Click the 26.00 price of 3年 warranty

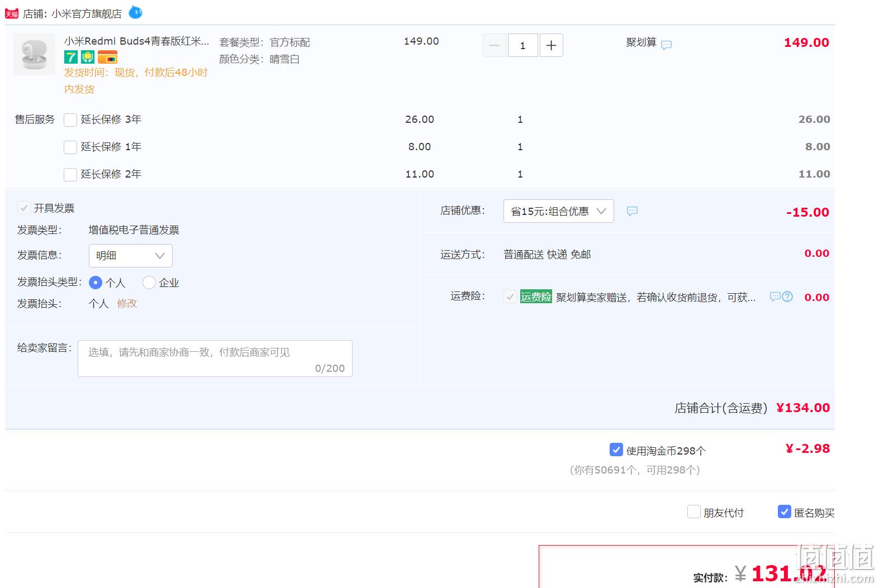pyautogui.click(x=420, y=119)
